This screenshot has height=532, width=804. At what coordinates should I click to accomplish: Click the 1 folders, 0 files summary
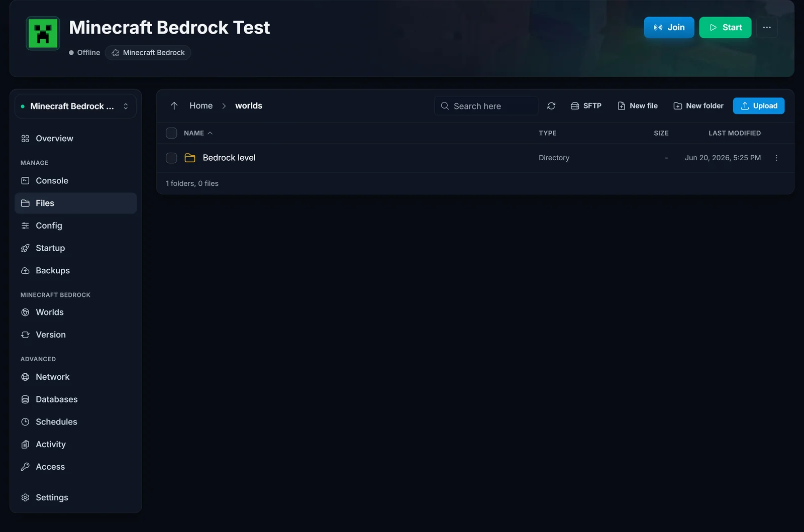(192, 184)
